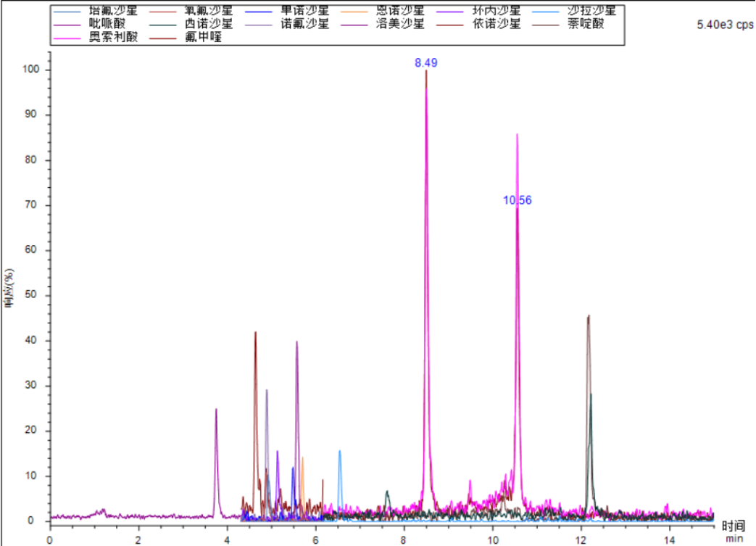Click the 沙拉沙星 legend entry
The width and height of the screenshot is (756, 546).
pos(591,11)
